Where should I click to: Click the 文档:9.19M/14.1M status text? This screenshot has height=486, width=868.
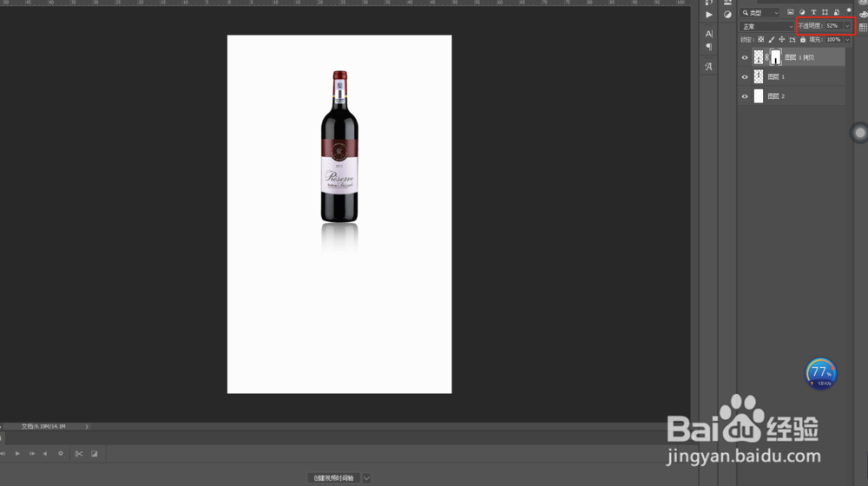pyautogui.click(x=43, y=426)
